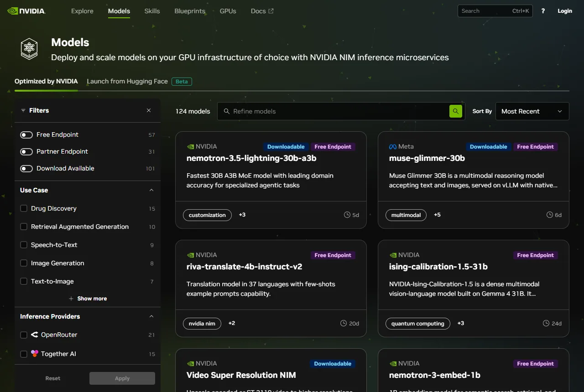
Task: Click the OpenRouter provider logo
Action: click(x=35, y=335)
